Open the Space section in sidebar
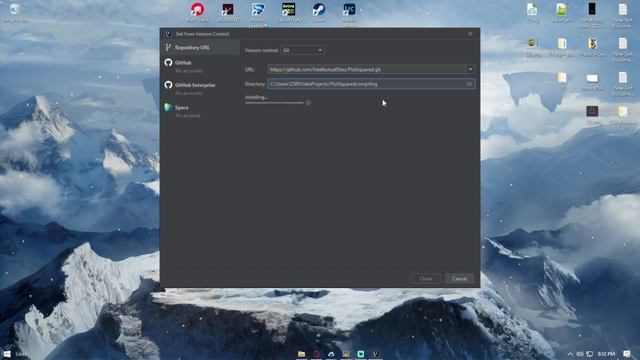 click(x=200, y=111)
